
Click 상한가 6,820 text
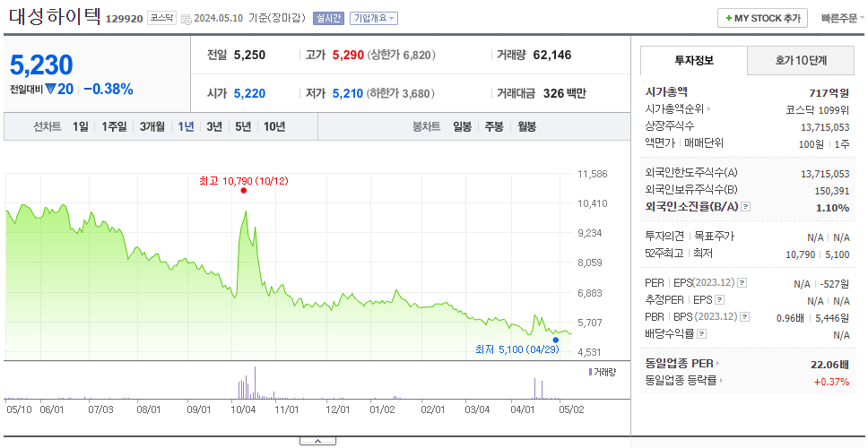[x=402, y=56]
